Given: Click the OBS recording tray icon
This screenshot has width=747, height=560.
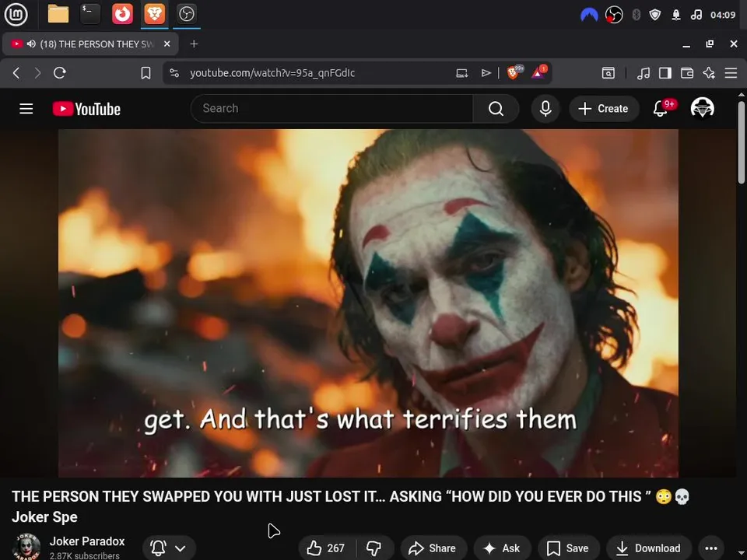Looking at the screenshot, I should pyautogui.click(x=614, y=15).
